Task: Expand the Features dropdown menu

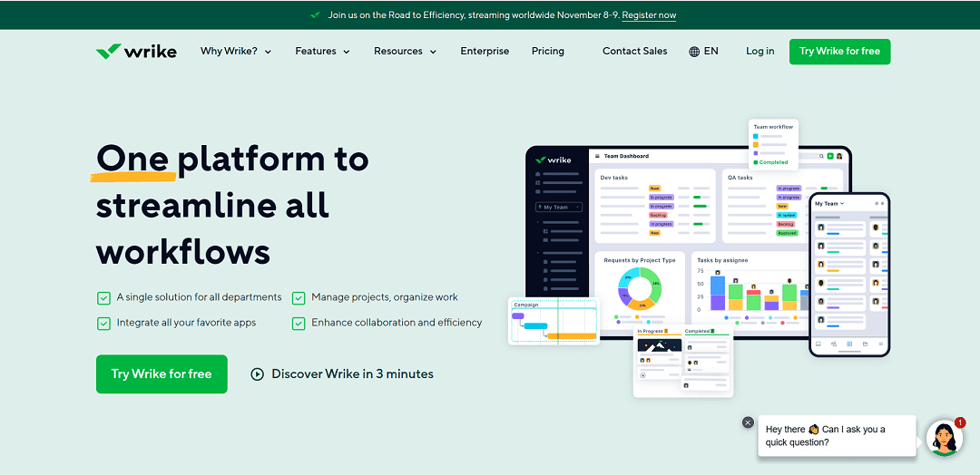Action: coord(322,51)
